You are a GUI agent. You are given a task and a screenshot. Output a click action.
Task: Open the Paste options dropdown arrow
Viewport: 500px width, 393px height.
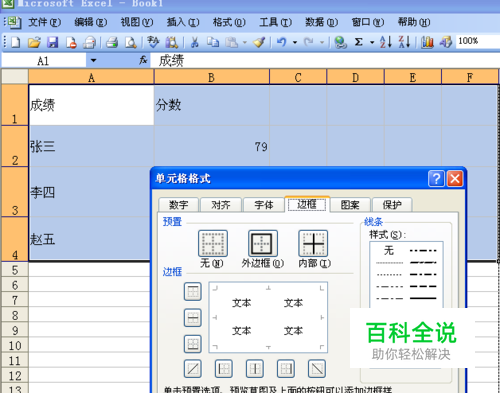pos(245,43)
